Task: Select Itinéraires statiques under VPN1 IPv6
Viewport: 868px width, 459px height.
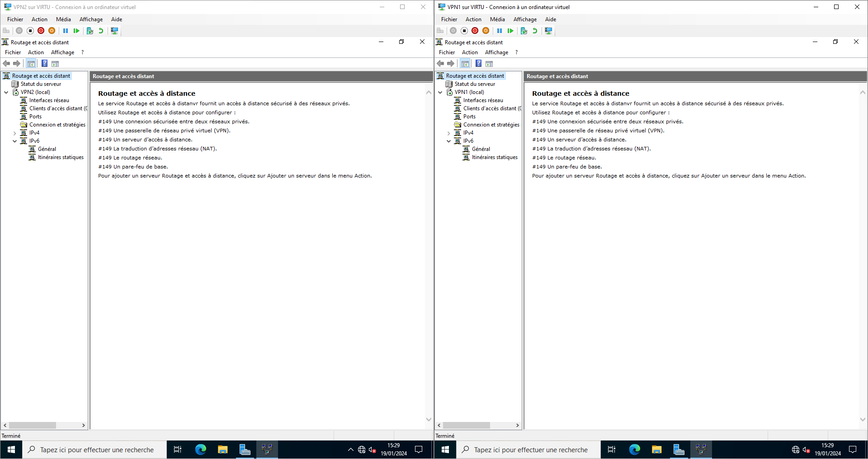Action: click(495, 157)
